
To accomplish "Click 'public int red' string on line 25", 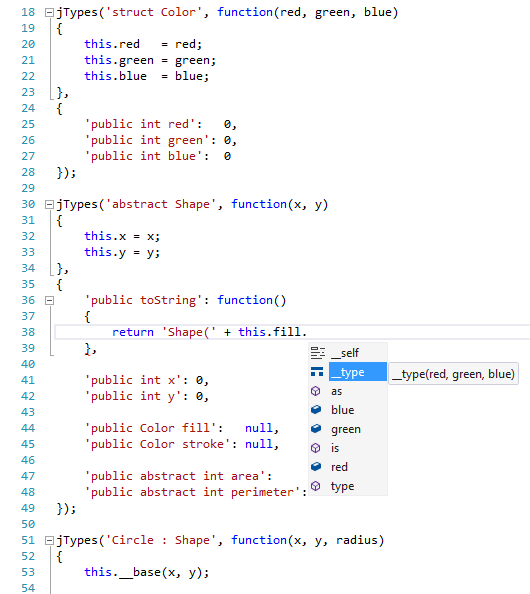I will tap(140, 124).
